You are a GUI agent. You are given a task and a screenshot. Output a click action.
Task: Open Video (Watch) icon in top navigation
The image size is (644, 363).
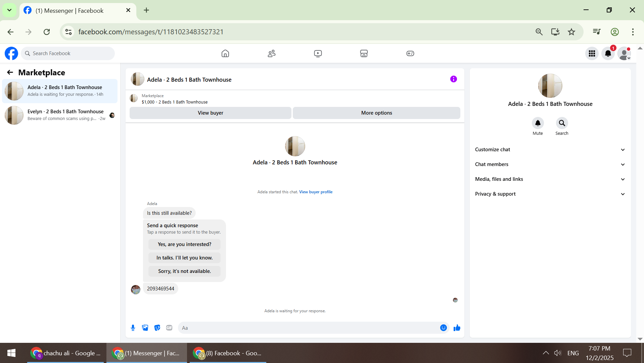click(318, 53)
